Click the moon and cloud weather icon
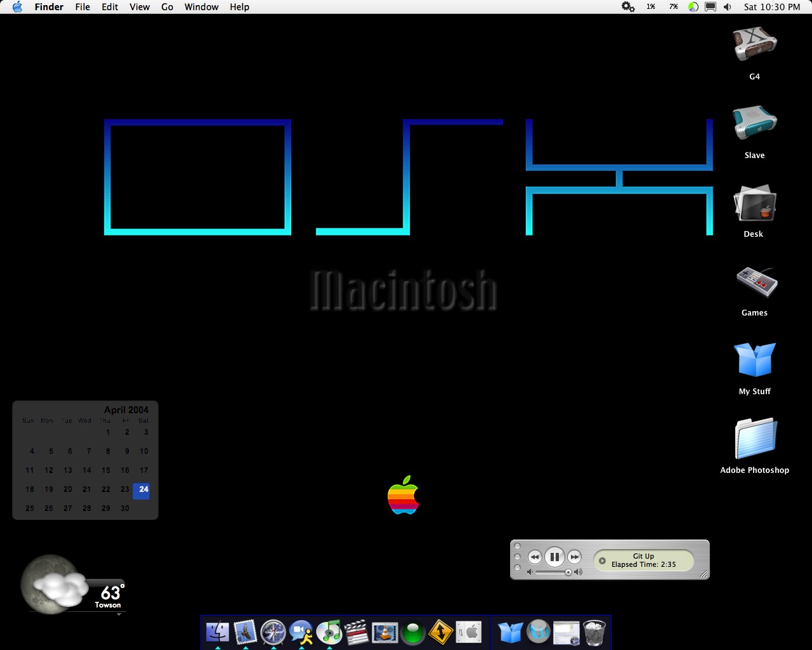 coord(54,585)
